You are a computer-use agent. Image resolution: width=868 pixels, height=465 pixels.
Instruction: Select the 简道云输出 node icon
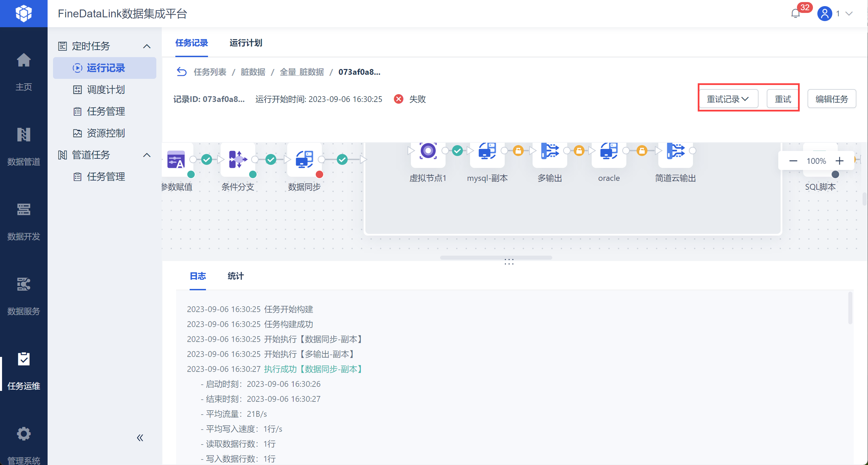(675, 151)
